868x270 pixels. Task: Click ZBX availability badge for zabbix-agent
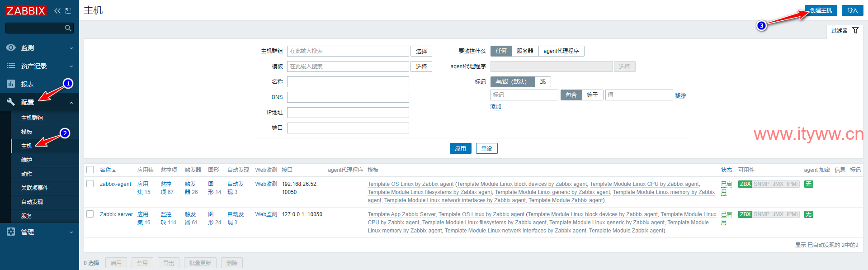745,184
